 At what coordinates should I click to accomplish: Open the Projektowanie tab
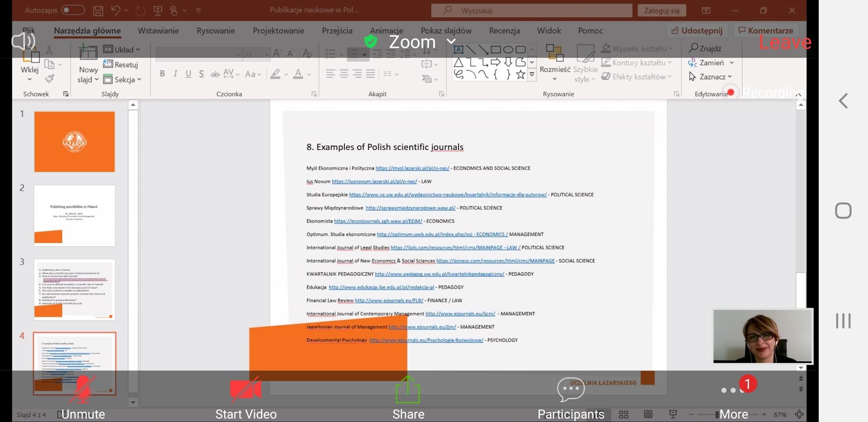coord(278,31)
